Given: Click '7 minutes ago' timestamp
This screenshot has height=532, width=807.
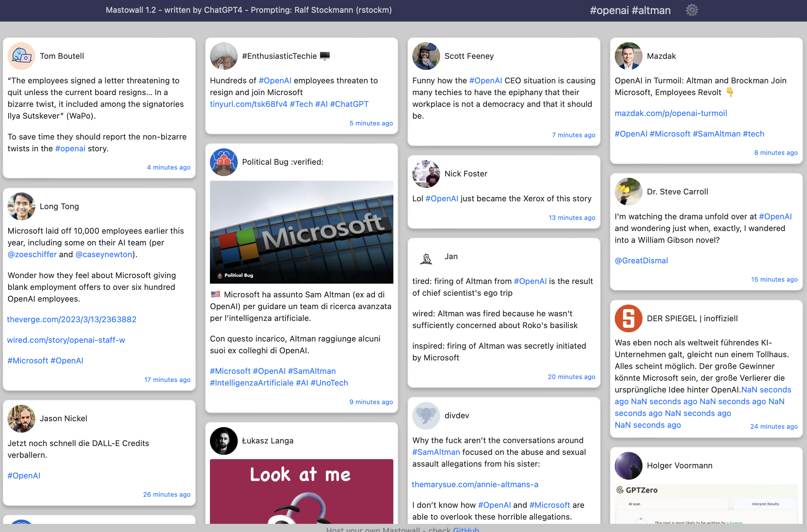Looking at the screenshot, I should tap(574, 135).
